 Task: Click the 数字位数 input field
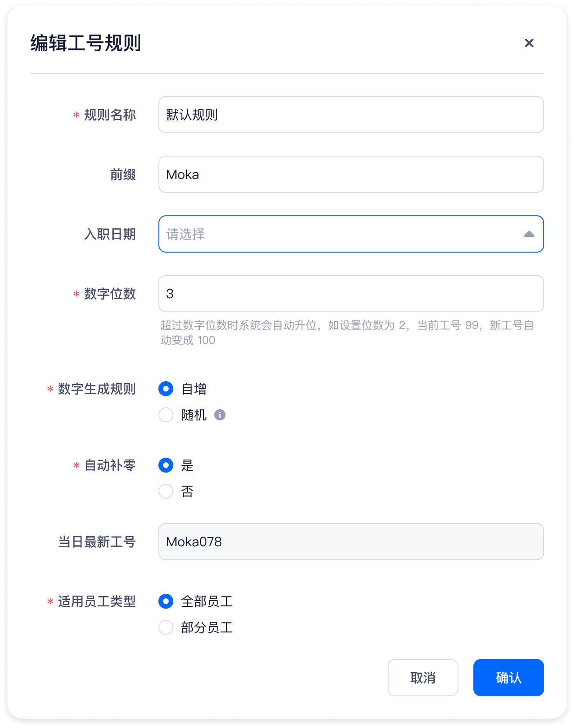(x=351, y=294)
